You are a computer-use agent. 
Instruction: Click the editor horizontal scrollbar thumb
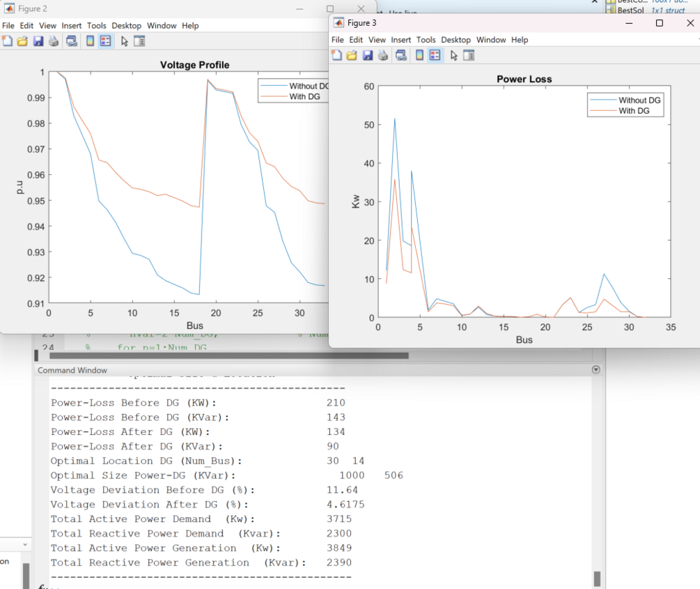pyautogui.click(x=229, y=355)
